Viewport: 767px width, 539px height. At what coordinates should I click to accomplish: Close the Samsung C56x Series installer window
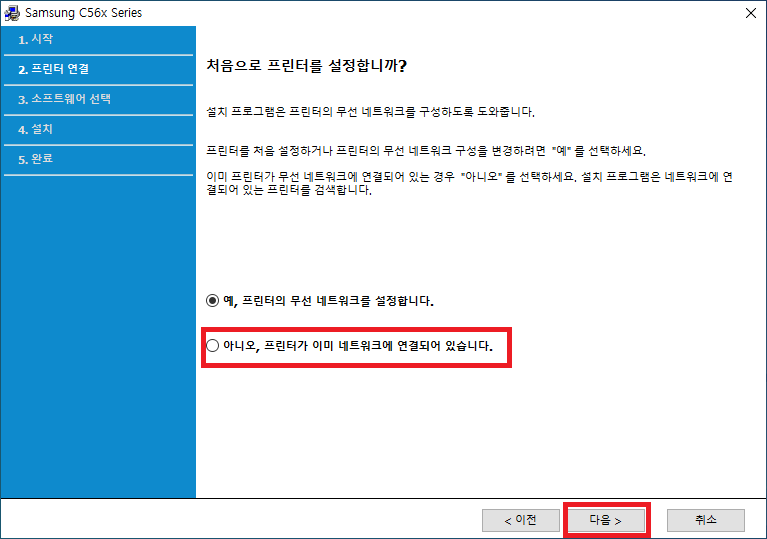pyautogui.click(x=749, y=13)
